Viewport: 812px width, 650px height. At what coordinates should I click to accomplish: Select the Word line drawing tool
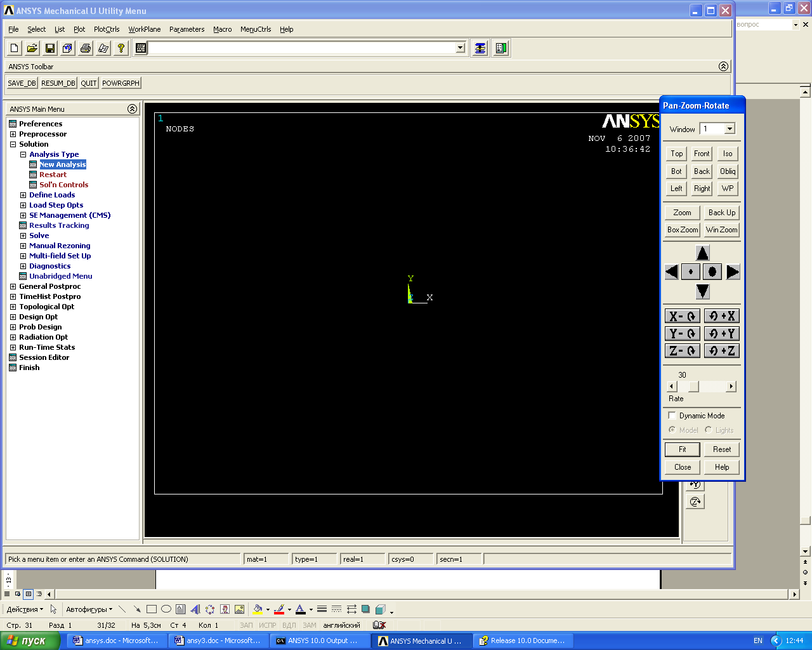click(x=122, y=609)
